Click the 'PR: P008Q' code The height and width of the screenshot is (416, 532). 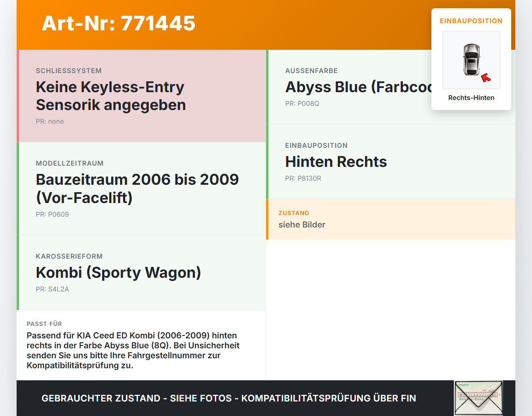(x=302, y=104)
